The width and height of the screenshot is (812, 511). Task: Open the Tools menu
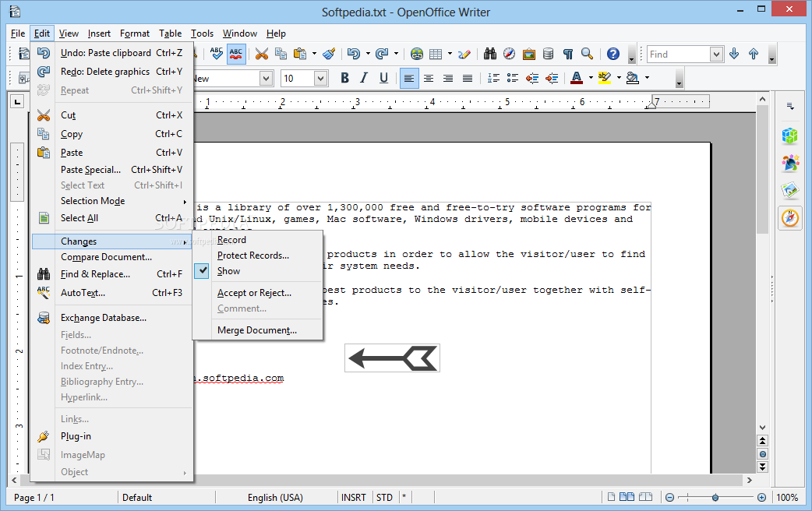(202, 33)
